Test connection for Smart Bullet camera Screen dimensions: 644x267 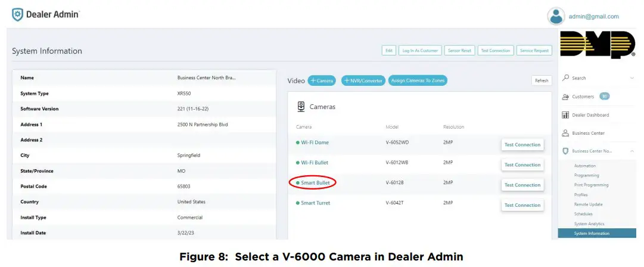click(522, 185)
